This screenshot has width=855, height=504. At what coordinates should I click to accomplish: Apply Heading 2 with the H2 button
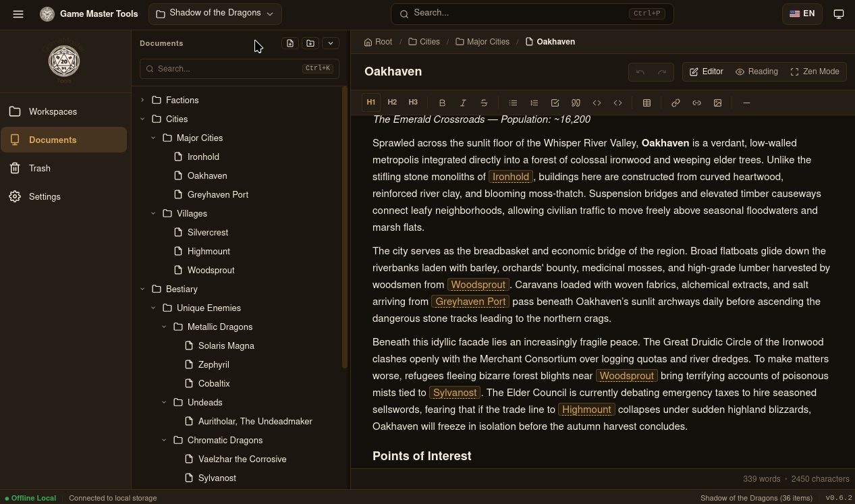[x=392, y=103]
